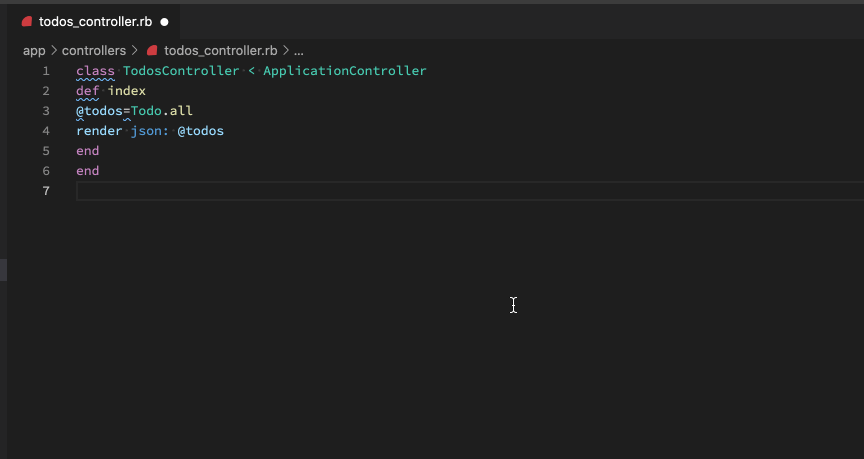Image resolution: width=864 pixels, height=459 pixels.
Task: Open the '...' breadcrumb symbol segment
Action: 299,51
